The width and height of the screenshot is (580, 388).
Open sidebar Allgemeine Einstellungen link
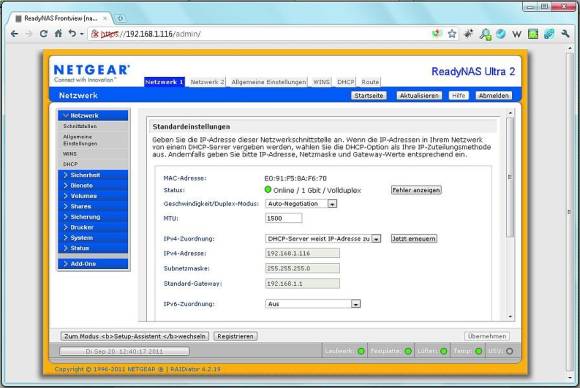click(80, 140)
